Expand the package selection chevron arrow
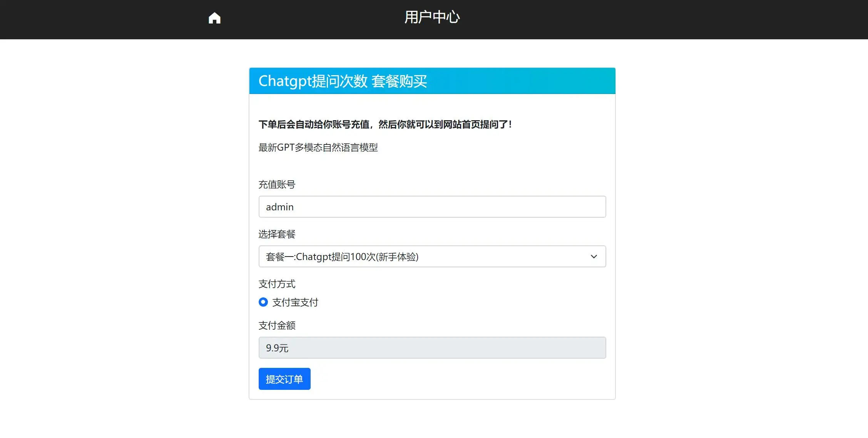 594,256
